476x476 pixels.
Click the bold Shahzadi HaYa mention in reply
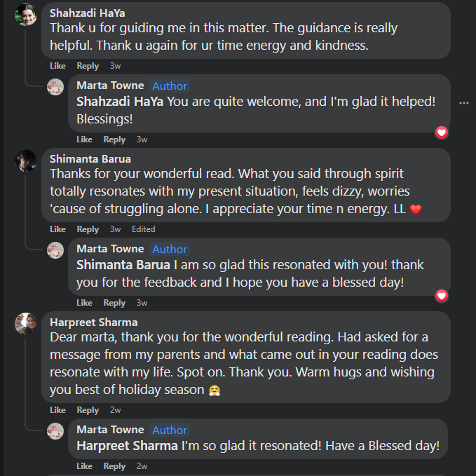point(120,102)
